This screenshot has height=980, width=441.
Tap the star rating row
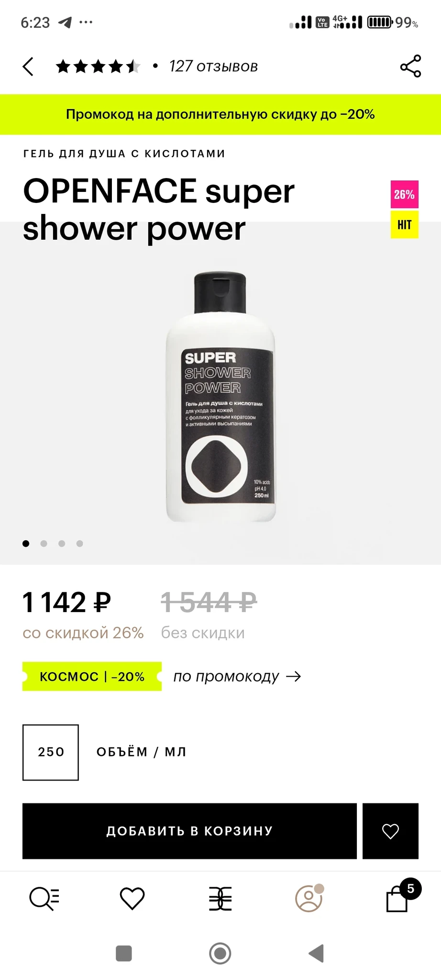[98, 67]
